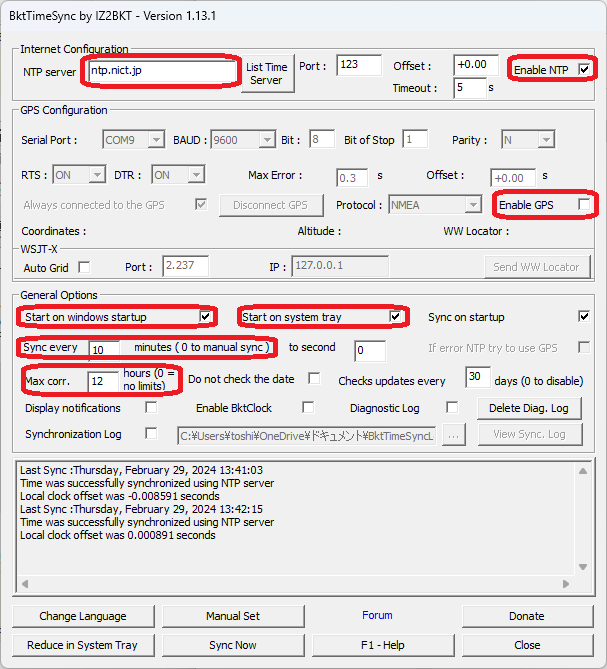Click the Delete Diag. Log button
Viewport: 607px width, 669px height.
(x=529, y=409)
